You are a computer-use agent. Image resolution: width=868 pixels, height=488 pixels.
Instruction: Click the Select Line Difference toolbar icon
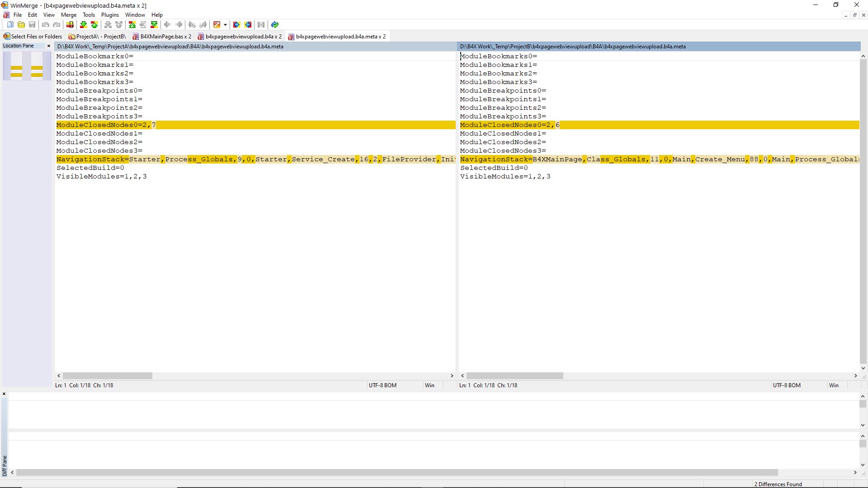tap(70, 25)
